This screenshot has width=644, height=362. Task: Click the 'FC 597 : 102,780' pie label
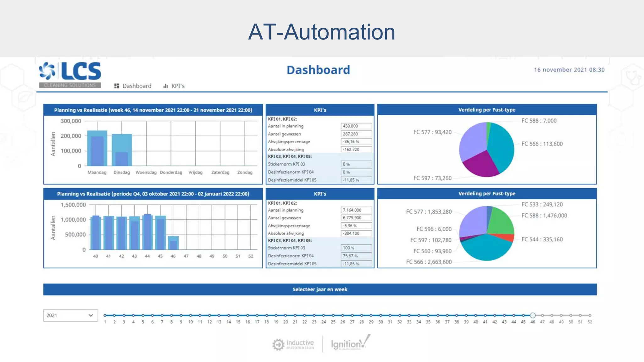pyautogui.click(x=431, y=240)
